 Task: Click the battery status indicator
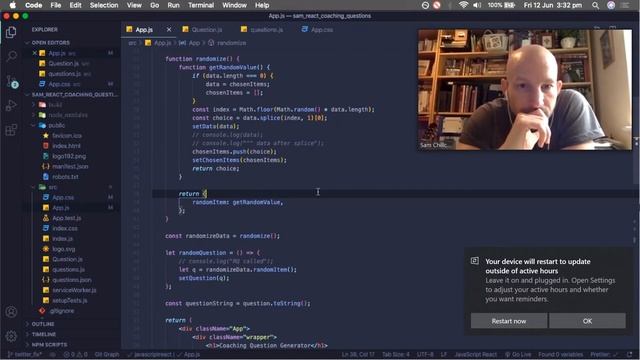501,5
